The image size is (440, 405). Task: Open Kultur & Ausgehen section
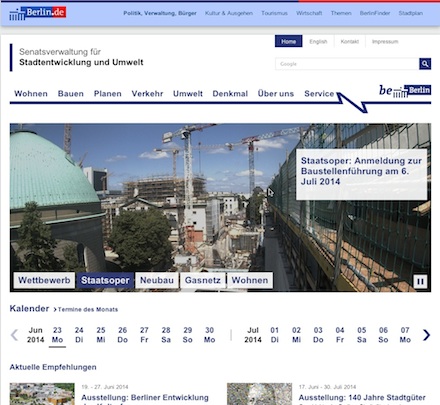229,13
